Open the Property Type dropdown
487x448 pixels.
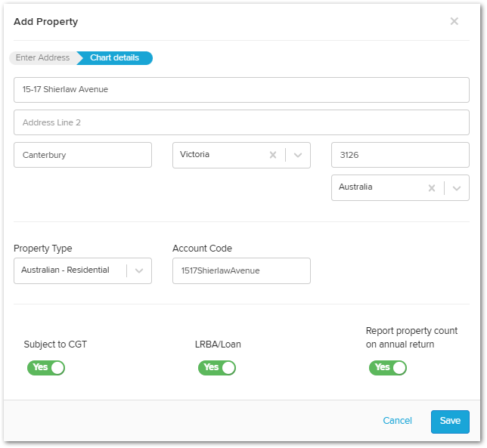tap(82, 270)
